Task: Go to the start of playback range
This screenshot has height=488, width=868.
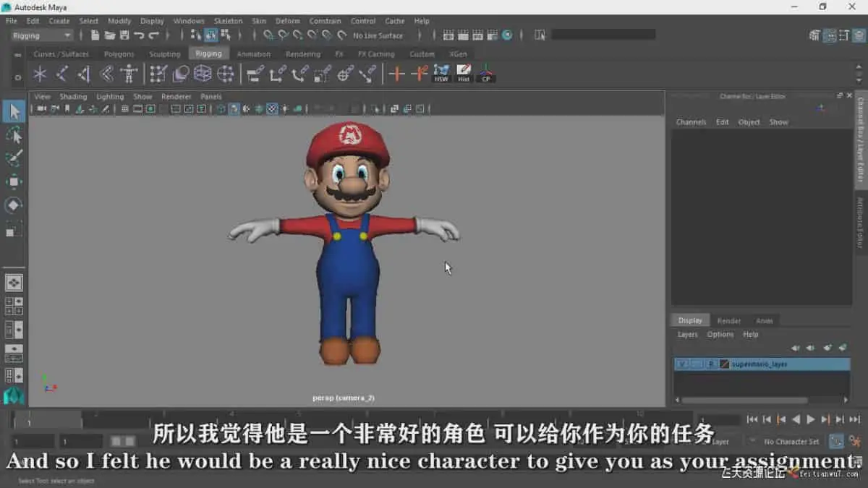Action: pos(752,419)
